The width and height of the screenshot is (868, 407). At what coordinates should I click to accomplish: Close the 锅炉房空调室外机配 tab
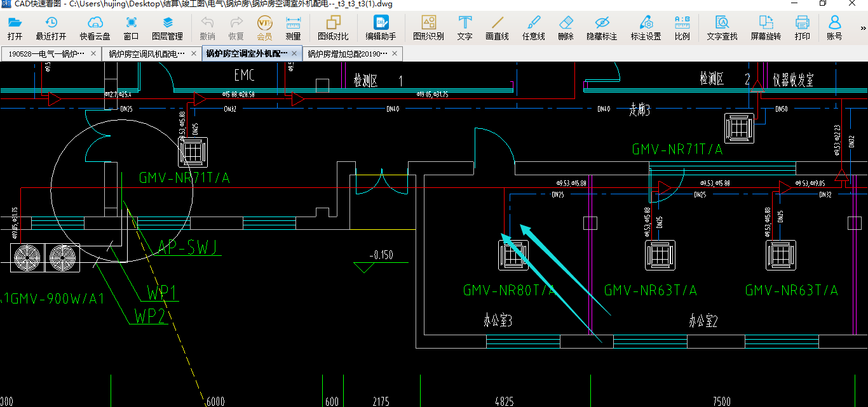pos(294,54)
